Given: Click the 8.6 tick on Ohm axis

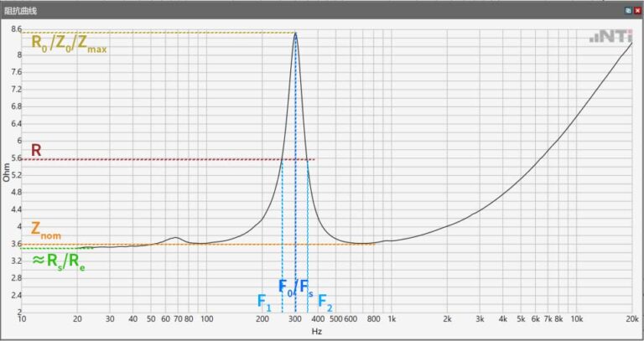Looking at the screenshot, I should pyautogui.click(x=16, y=29).
